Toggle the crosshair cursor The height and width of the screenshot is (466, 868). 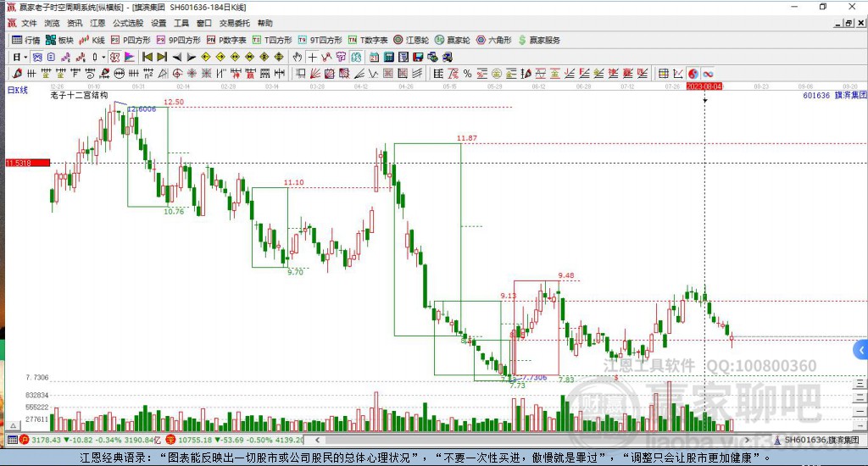point(312,57)
